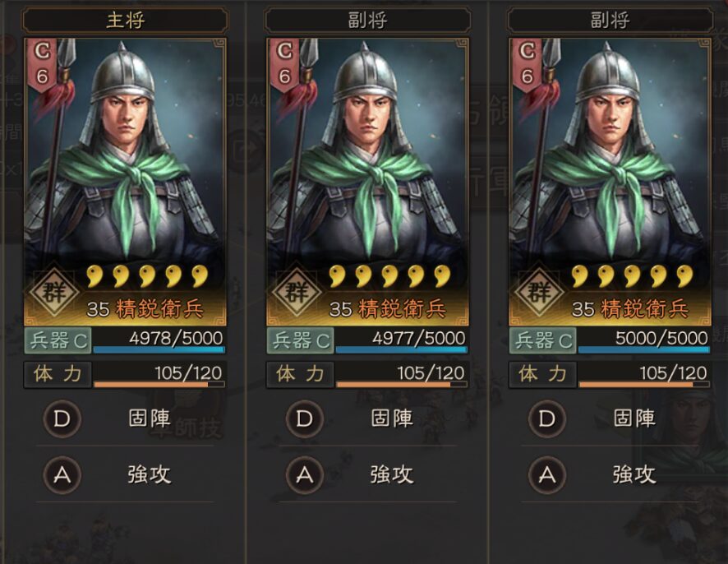Select the D skill icon on middle 副将
This screenshot has height=564, width=728.
point(305,418)
